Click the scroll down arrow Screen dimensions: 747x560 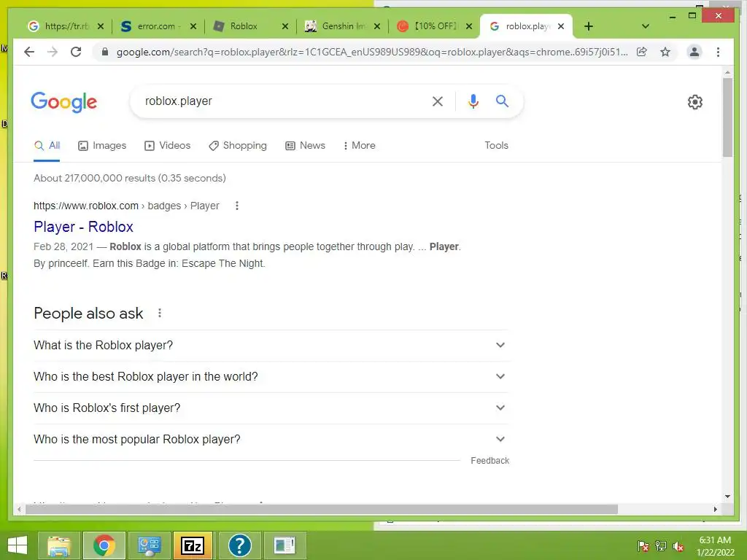[x=727, y=497]
